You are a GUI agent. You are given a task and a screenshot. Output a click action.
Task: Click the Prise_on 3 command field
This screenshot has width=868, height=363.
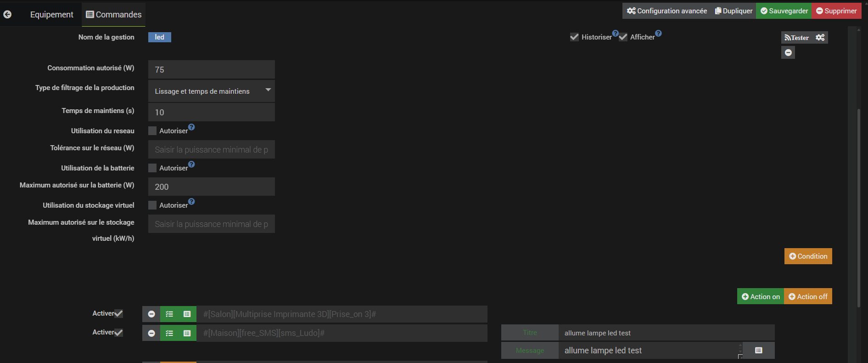342,314
